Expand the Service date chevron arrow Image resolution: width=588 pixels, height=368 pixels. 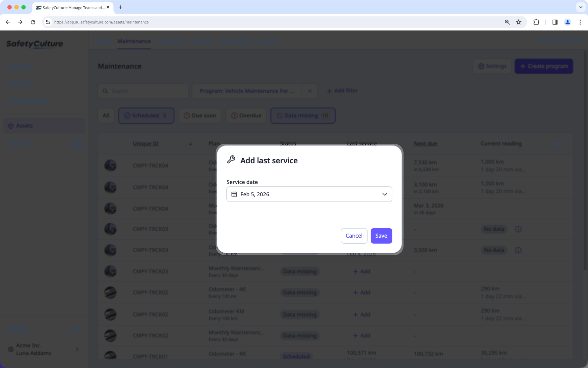pos(385,194)
